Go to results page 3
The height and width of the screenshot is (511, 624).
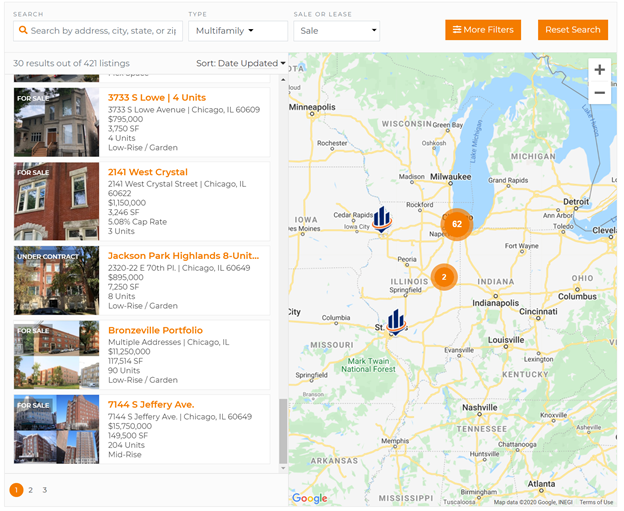[45, 490]
